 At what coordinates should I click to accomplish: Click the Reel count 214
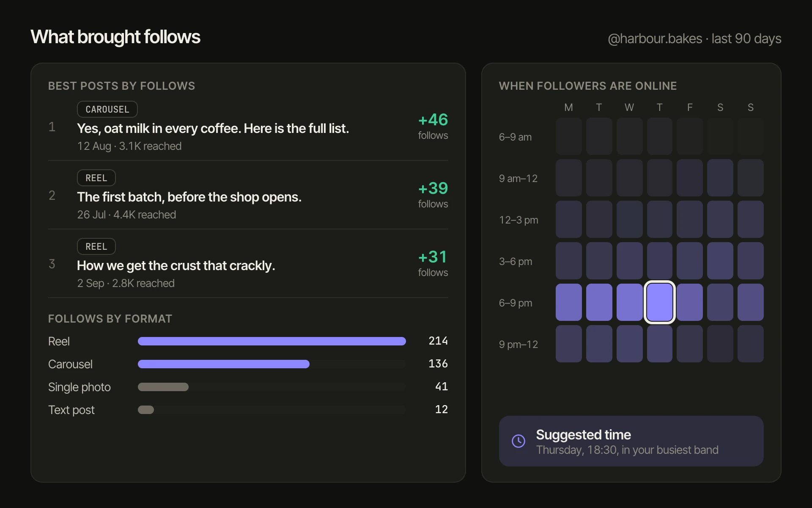click(438, 341)
